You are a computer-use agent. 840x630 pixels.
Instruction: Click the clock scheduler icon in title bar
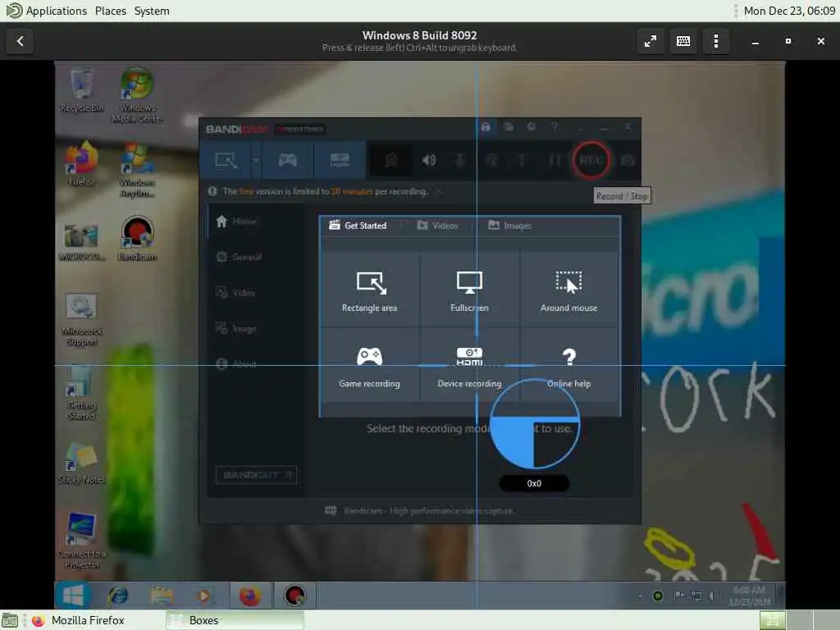[532, 127]
